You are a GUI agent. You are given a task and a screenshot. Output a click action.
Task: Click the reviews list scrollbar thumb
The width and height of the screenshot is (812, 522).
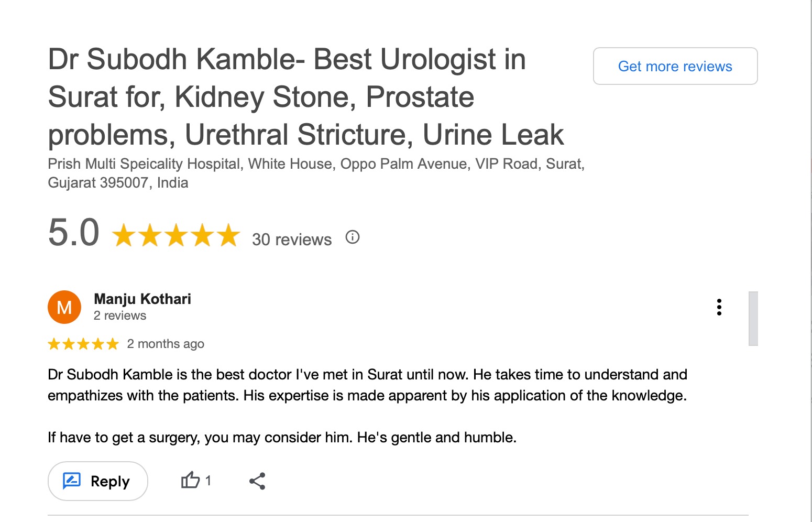753,318
